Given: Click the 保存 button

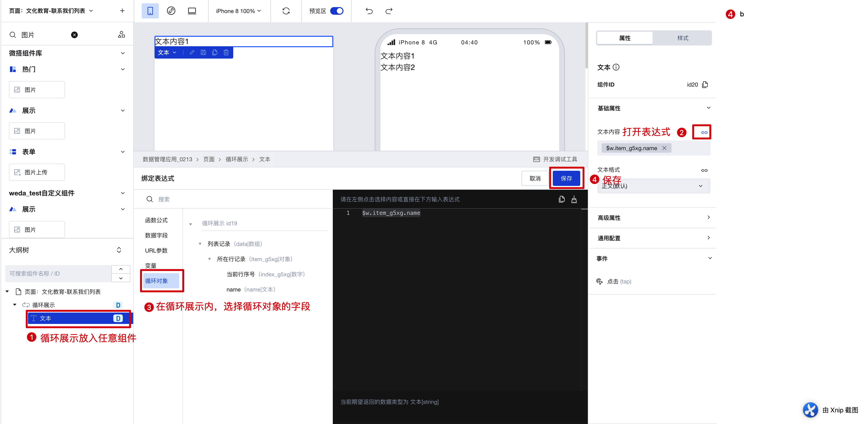Looking at the screenshot, I should pyautogui.click(x=566, y=178).
